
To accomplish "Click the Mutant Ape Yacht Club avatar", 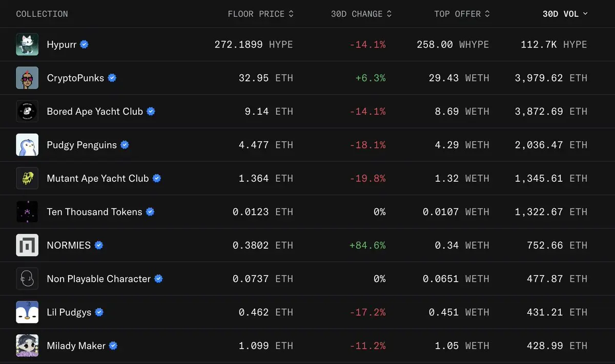I will (x=27, y=178).
